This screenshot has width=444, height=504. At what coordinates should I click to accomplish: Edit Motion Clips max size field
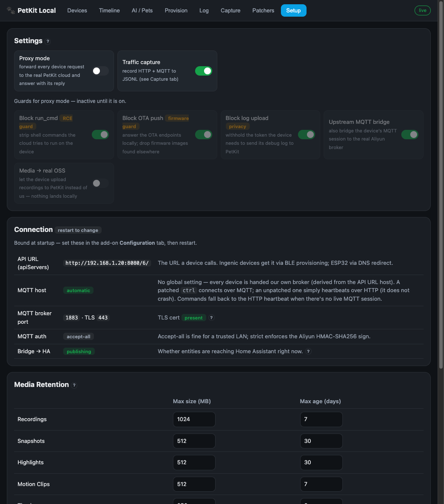[194, 484]
